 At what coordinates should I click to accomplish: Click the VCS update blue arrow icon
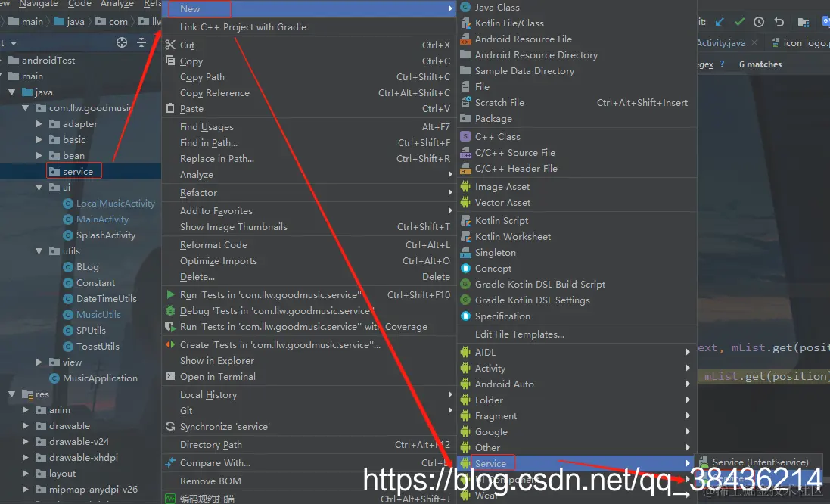coord(720,22)
